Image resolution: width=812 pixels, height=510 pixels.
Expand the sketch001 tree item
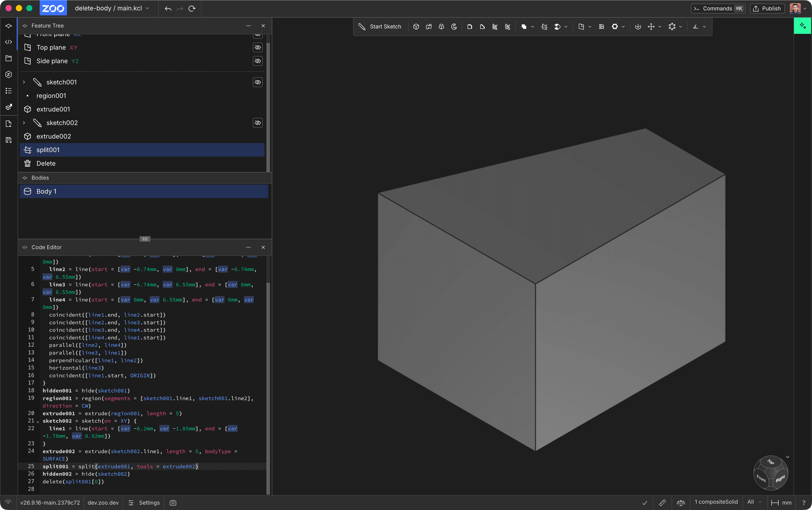[x=24, y=82]
